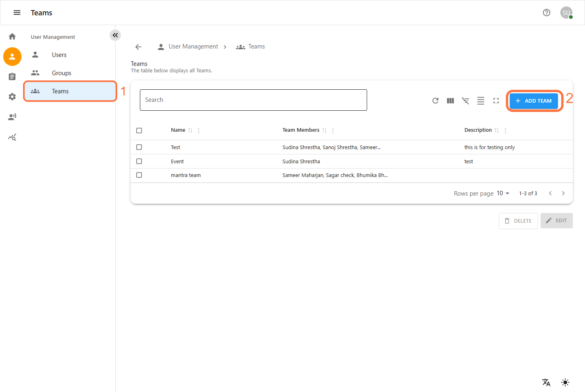Image resolution: width=585 pixels, height=392 pixels.
Task: Enter full screen table view
Action: [496, 101]
